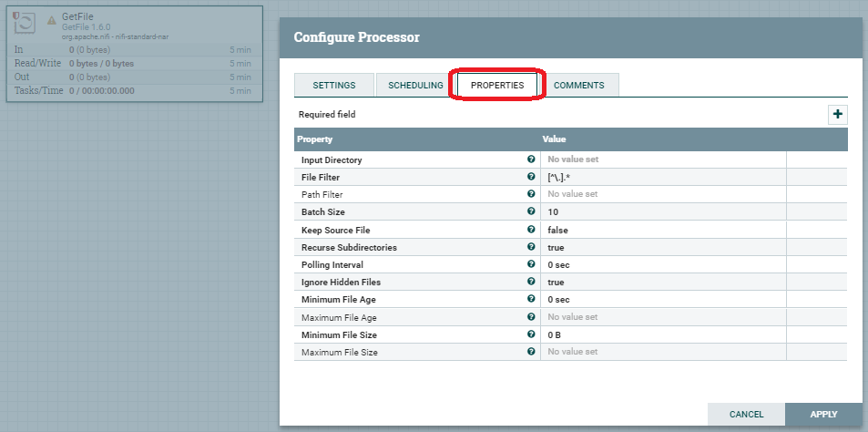Click help icon beside File Filter

pyautogui.click(x=531, y=177)
